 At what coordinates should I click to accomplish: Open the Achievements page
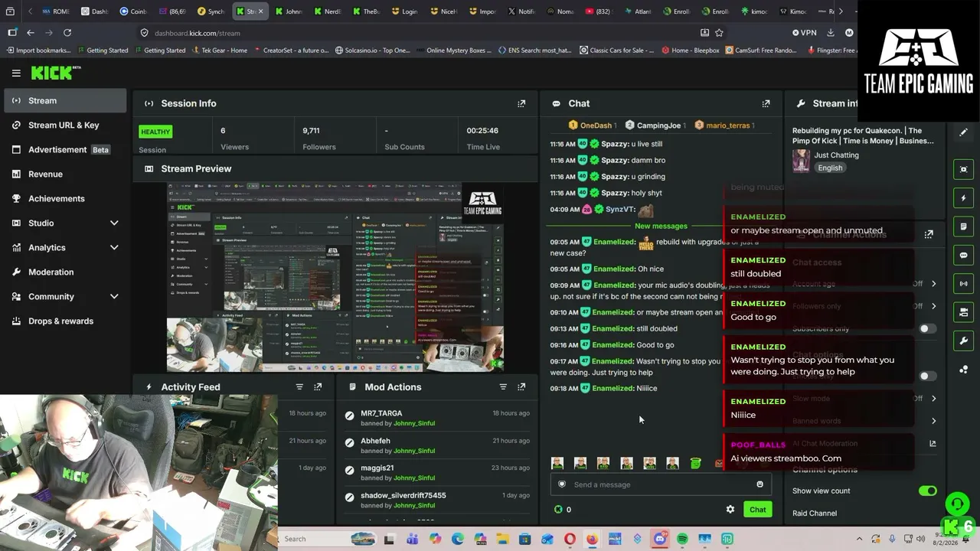[65, 198]
